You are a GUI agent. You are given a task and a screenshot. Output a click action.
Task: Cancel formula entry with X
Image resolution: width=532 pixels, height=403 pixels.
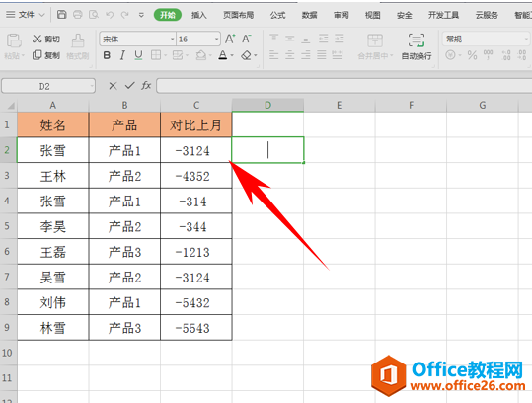point(113,86)
